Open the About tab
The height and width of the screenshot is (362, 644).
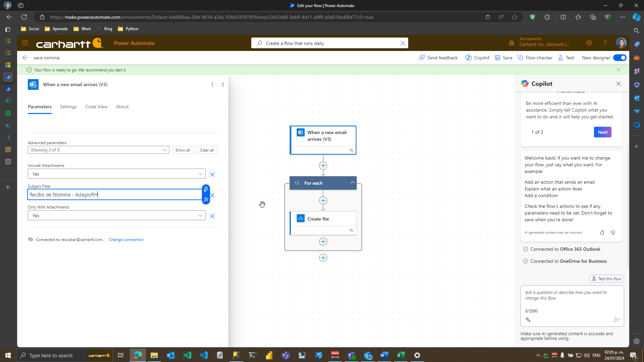(122, 107)
